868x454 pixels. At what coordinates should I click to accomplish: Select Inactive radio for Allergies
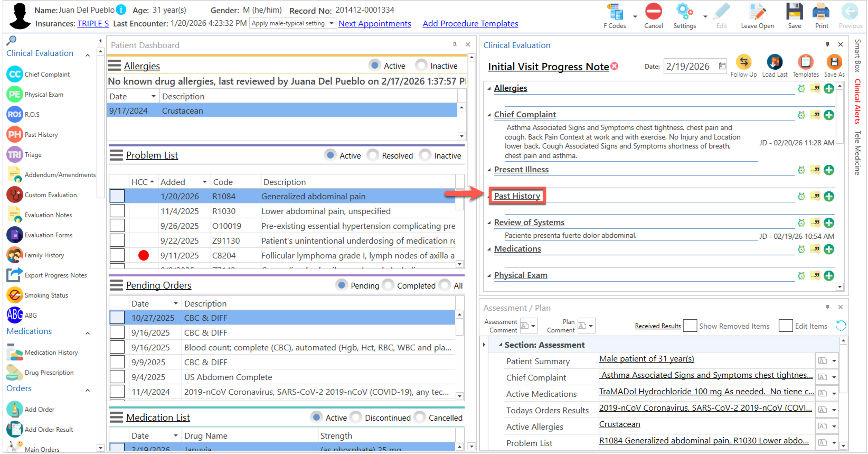(x=422, y=66)
